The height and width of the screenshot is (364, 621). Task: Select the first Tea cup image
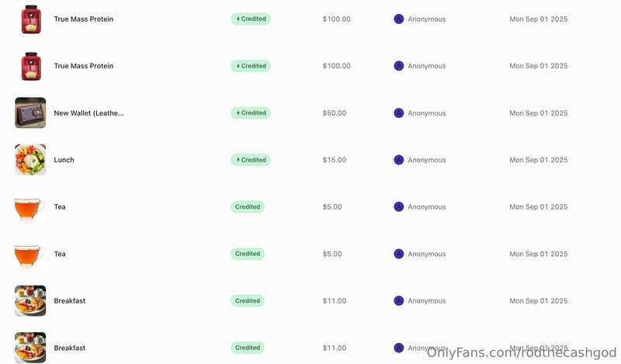[29, 206]
